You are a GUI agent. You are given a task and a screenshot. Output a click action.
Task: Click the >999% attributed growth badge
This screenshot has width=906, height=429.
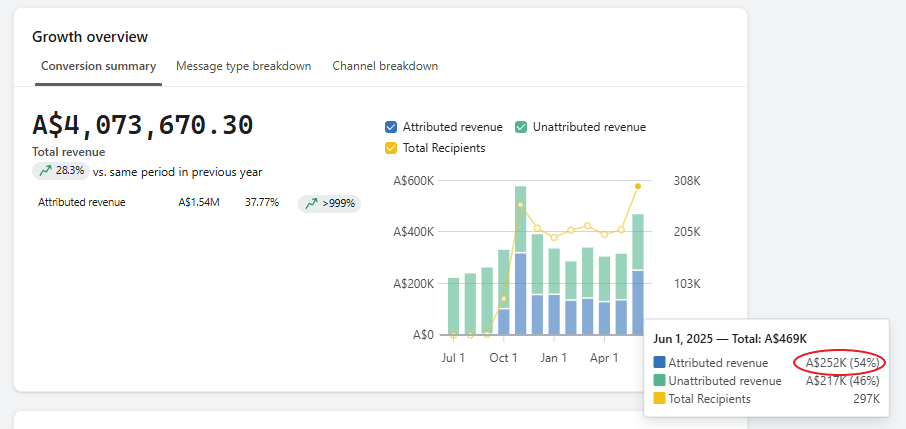(329, 204)
